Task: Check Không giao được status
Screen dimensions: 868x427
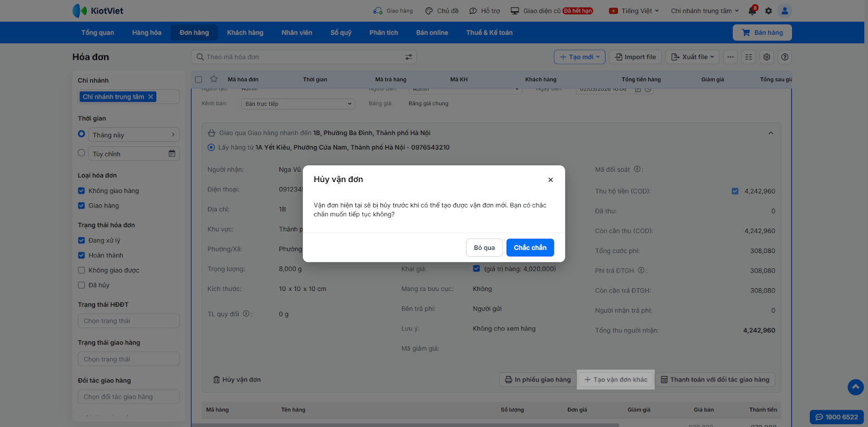Action: coord(81,270)
